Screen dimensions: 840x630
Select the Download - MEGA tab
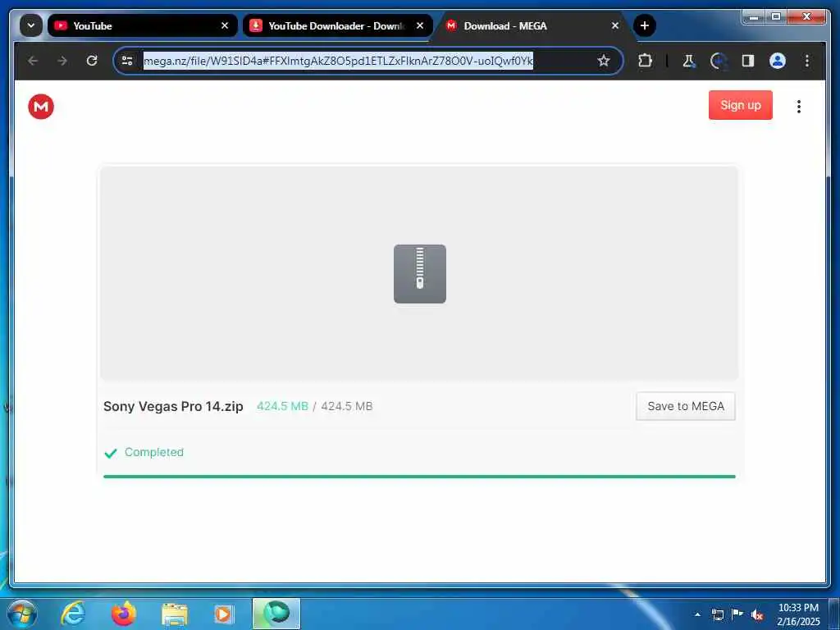tap(533, 25)
